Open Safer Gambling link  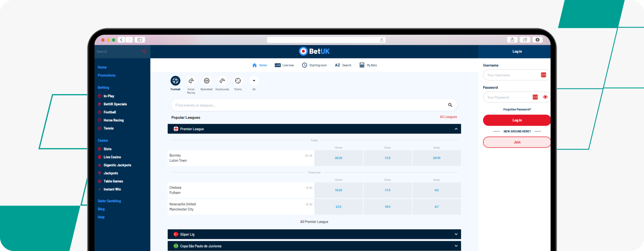(109, 201)
